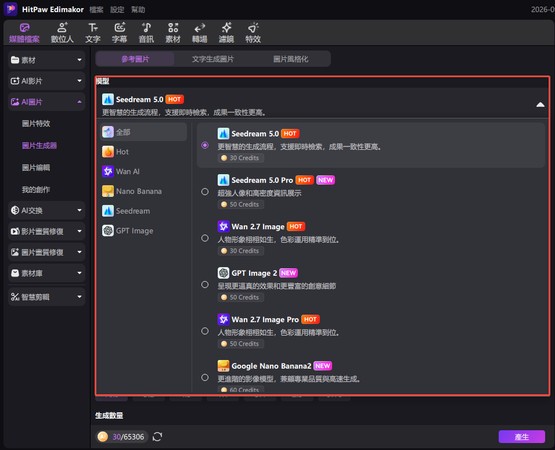Image resolution: width=555 pixels, height=450 pixels.
Task: Expand the AI交換 sidebar section
Action: [x=46, y=210]
